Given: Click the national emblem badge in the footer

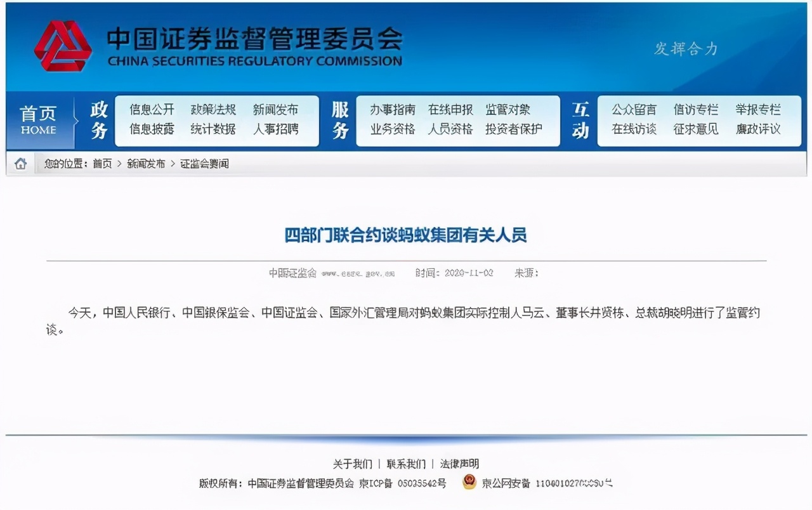Looking at the screenshot, I should 469,483.
